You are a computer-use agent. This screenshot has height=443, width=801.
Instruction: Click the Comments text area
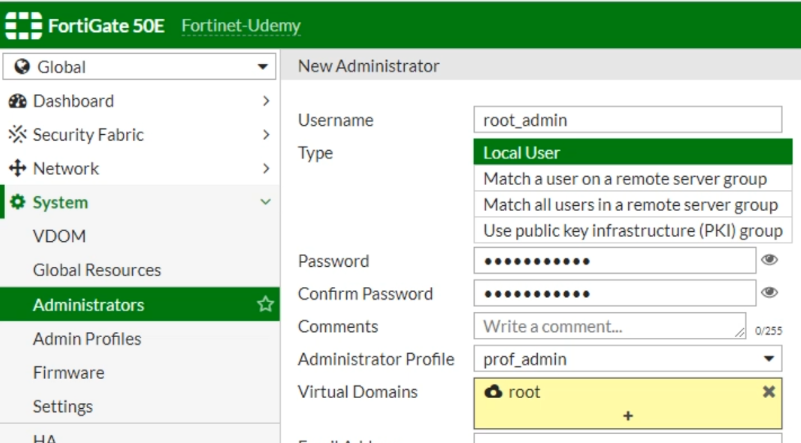(x=609, y=326)
